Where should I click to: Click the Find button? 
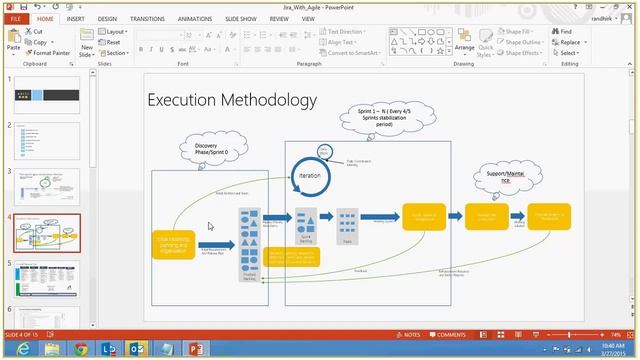click(562, 31)
